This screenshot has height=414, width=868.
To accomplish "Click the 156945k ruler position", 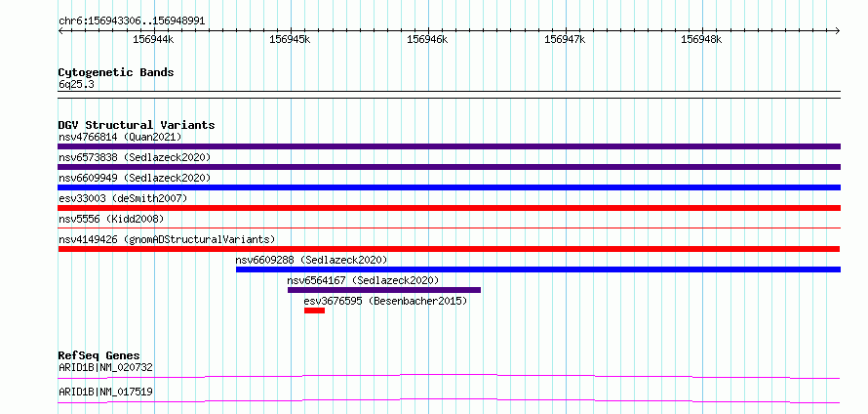I will 290,39.
